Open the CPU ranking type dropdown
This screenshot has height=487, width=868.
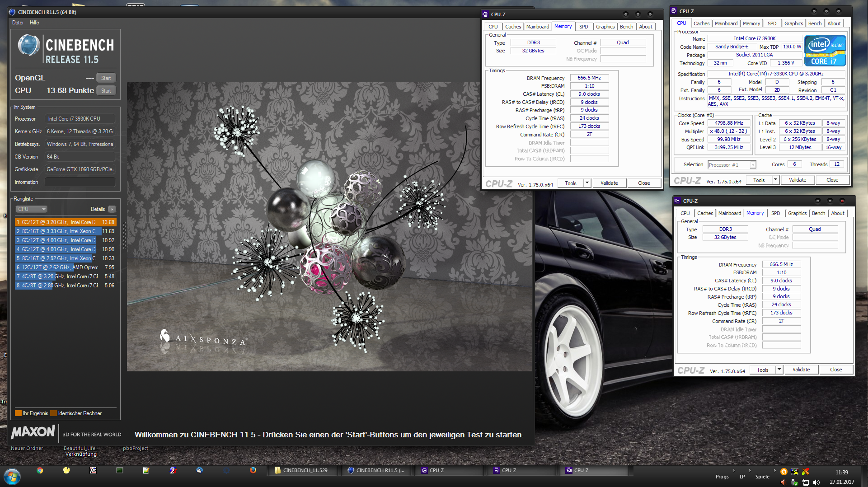tap(32, 209)
